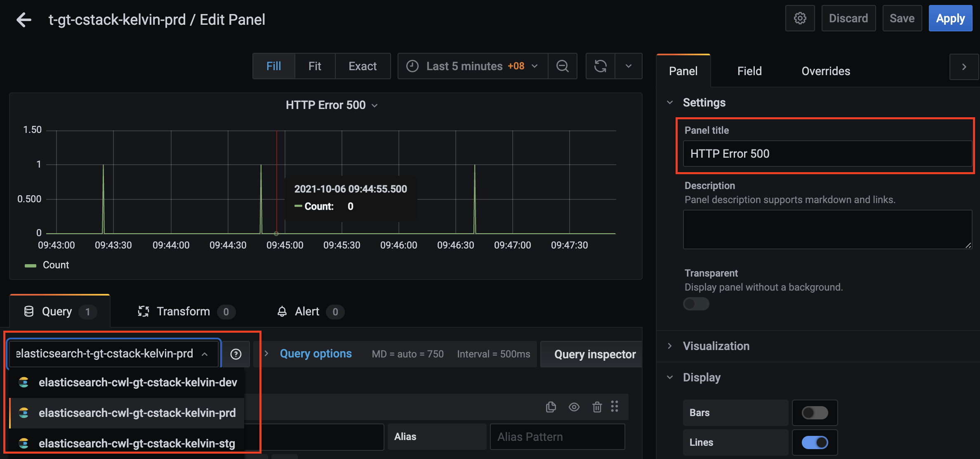Disable the Lines toggle
The image size is (980, 459).
point(815,442)
